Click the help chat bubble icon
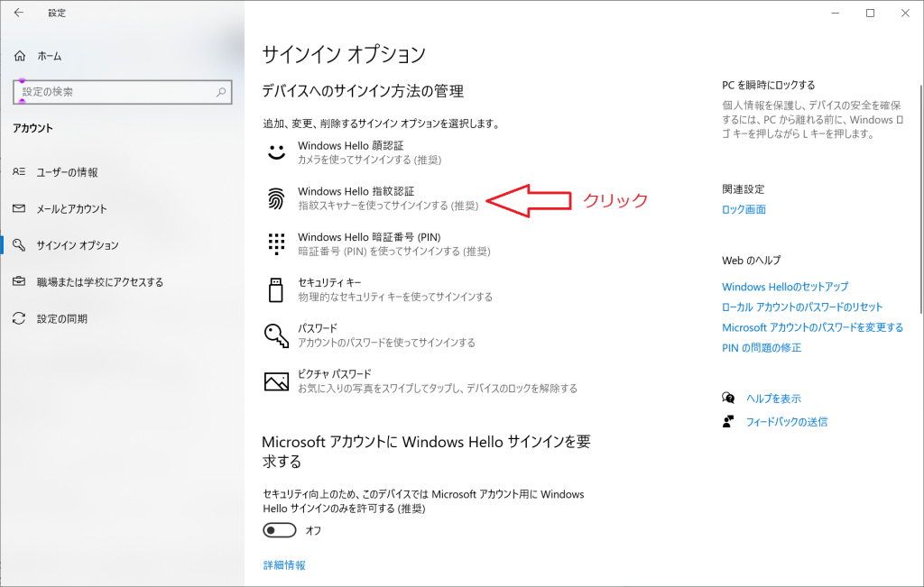Screen dimensions: 924x587 728,398
